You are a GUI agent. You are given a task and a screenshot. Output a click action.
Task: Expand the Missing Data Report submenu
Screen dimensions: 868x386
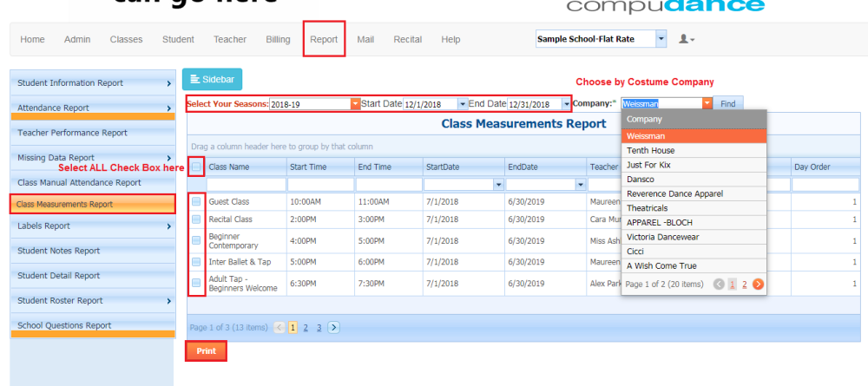pyautogui.click(x=168, y=158)
